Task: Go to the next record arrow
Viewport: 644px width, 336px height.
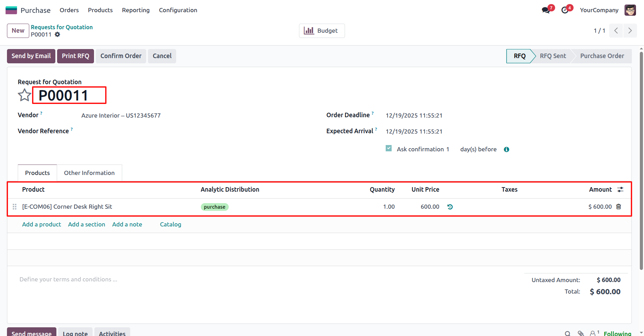Action: [630, 31]
